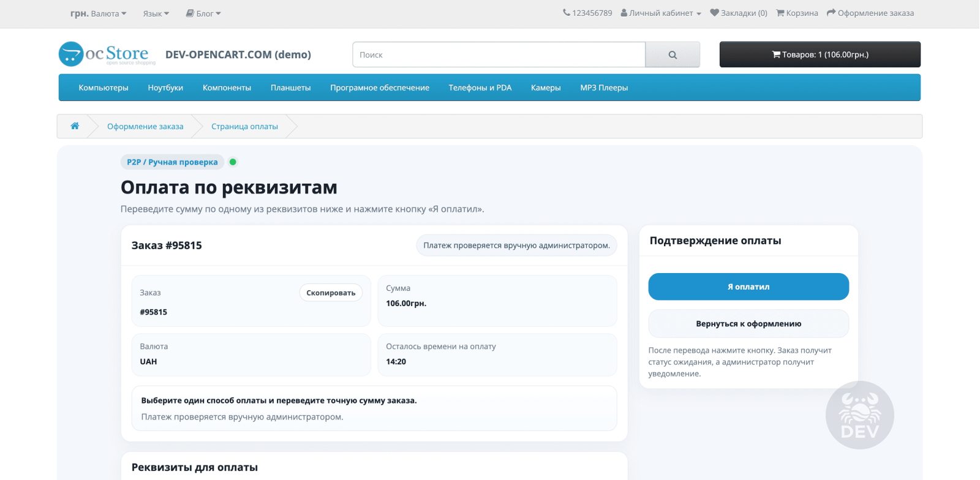Image resolution: width=980 pixels, height=480 pixels.
Task: Focus the Поиск search field
Action: pyautogui.click(x=499, y=54)
